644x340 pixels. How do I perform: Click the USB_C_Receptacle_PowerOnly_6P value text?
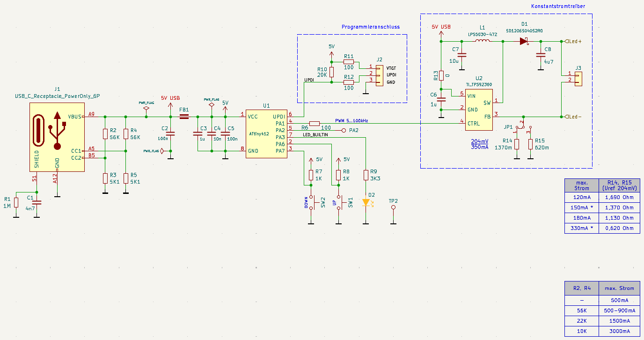pyautogui.click(x=57, y=96)
